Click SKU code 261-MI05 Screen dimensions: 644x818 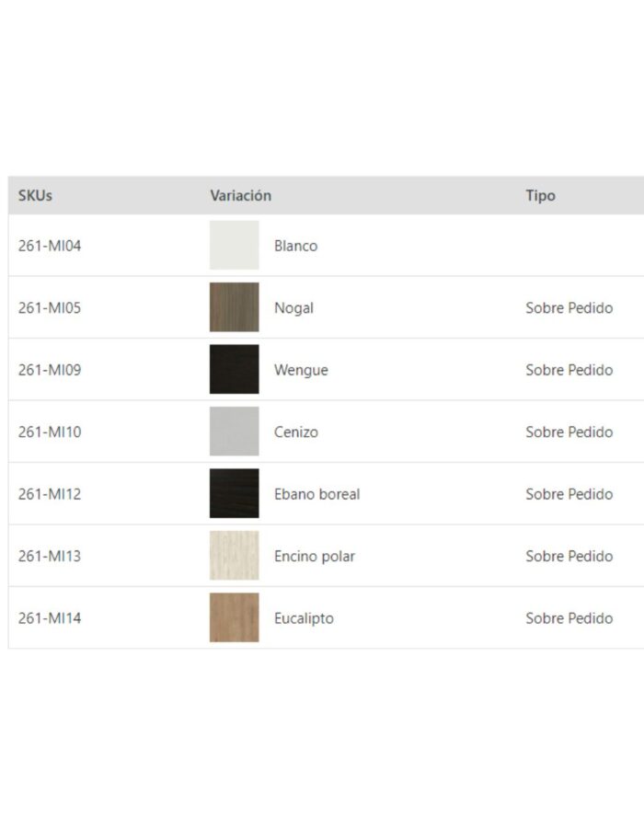coord(50,307)
